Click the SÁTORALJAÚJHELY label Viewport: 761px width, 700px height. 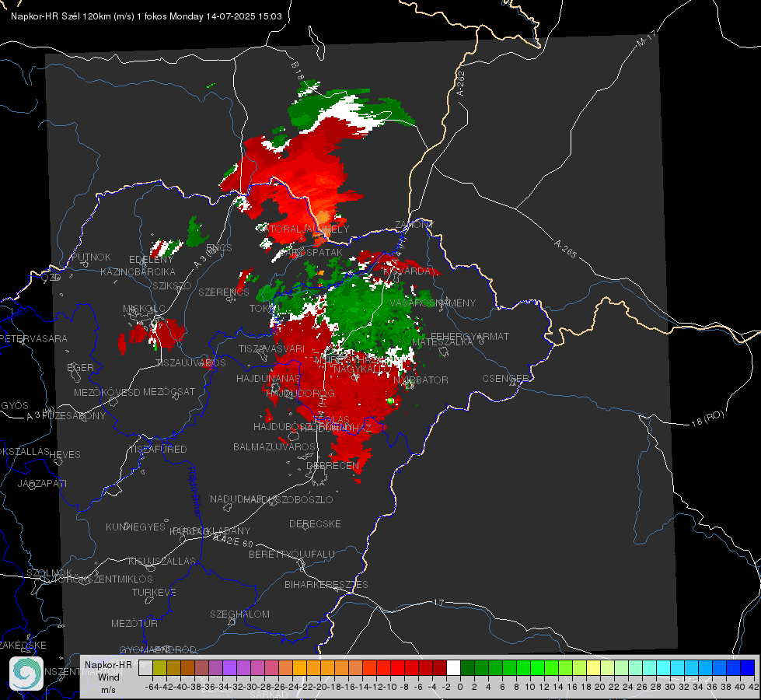[303, 229]
